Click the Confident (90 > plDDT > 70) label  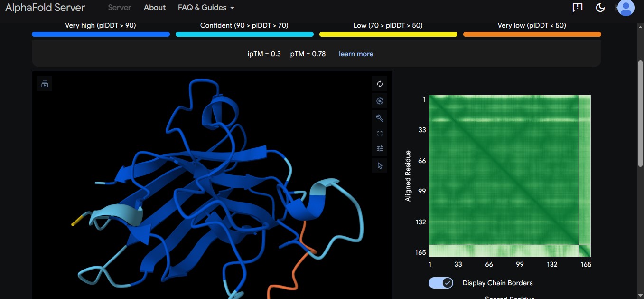coord(244,25)
